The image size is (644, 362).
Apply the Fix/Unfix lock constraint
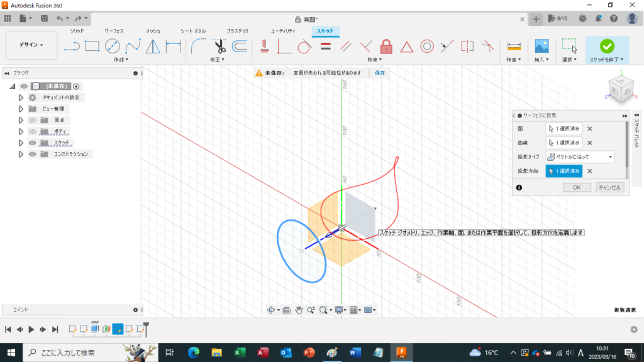[x=386, y=47]
